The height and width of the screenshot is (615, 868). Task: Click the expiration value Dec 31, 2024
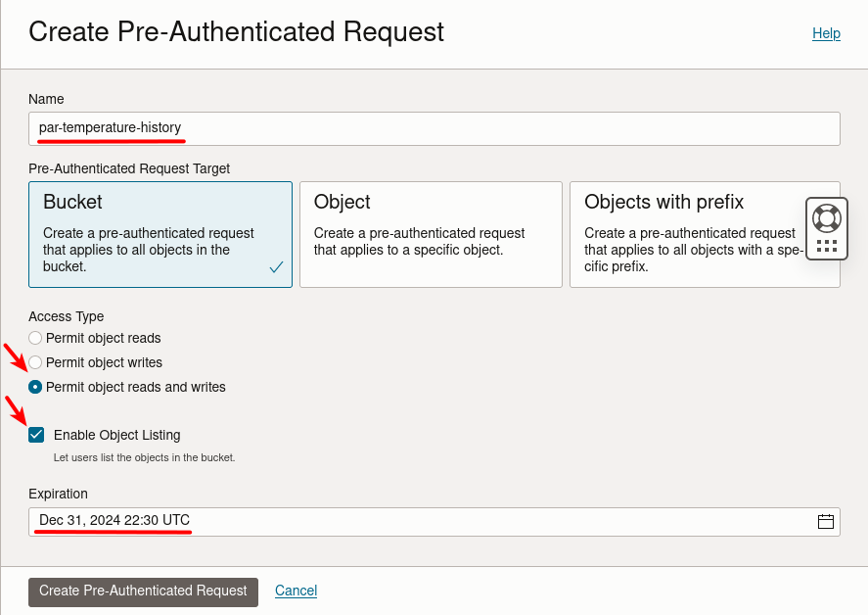coord(112,520)
